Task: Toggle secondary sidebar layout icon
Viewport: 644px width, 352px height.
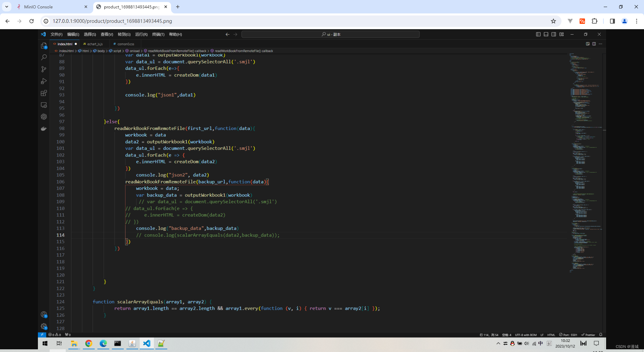Action: (554, 34)
